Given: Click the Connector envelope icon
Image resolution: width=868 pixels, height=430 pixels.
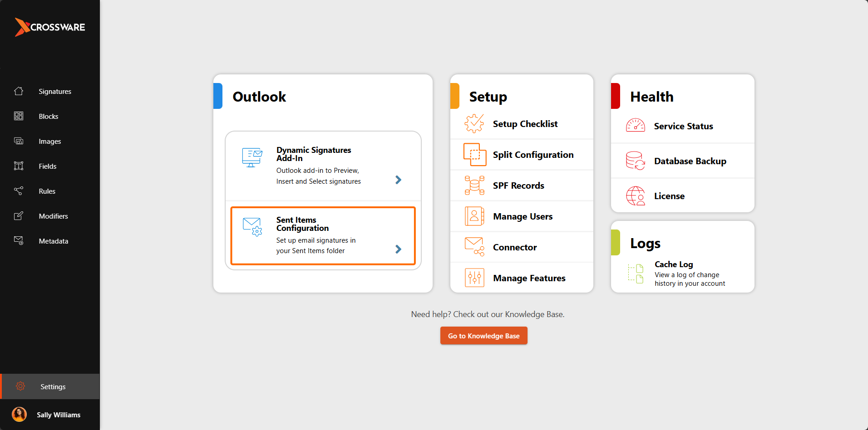Looking at the screenshot, I should tap(474, 247).
